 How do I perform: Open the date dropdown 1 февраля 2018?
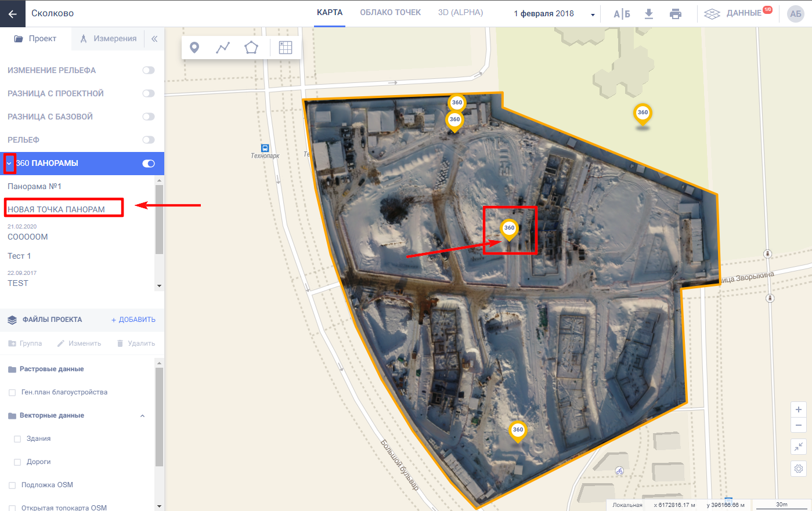coord(554,14)
